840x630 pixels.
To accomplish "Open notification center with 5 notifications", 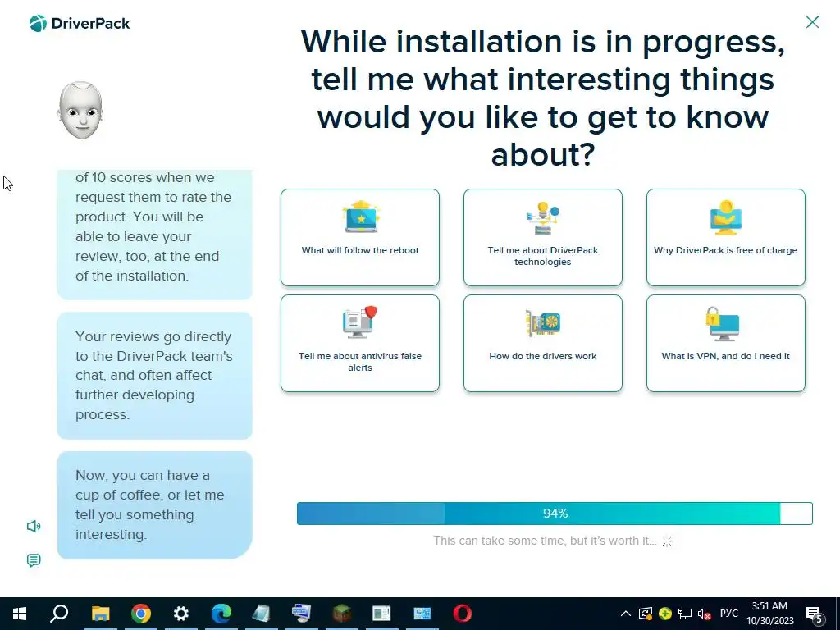I will 815,614.
